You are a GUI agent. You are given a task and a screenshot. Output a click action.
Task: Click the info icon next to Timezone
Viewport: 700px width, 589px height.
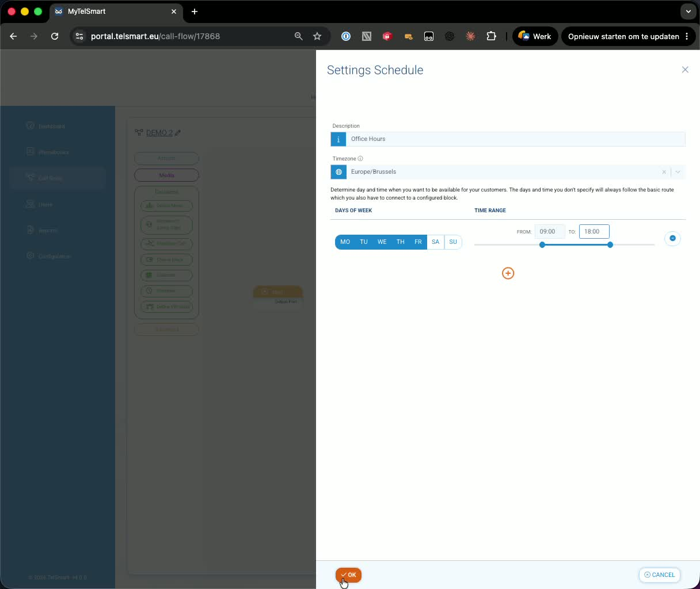coord(360,159)
